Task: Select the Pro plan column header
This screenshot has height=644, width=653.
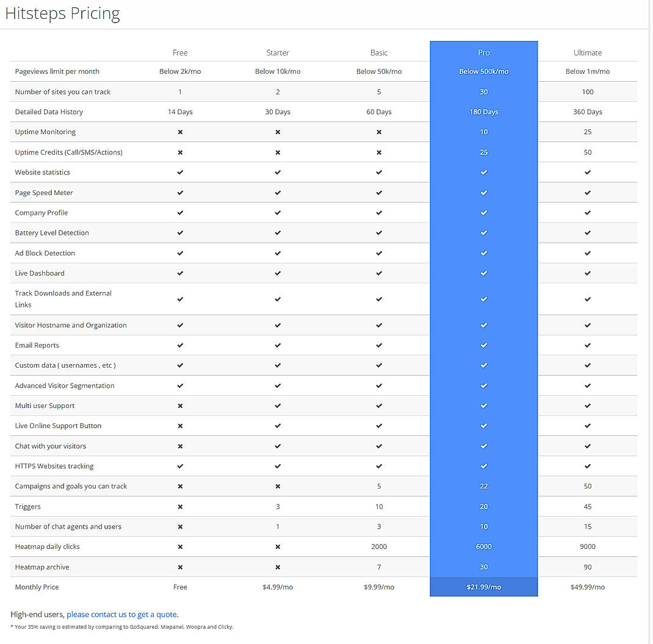Action: [483, 52]
